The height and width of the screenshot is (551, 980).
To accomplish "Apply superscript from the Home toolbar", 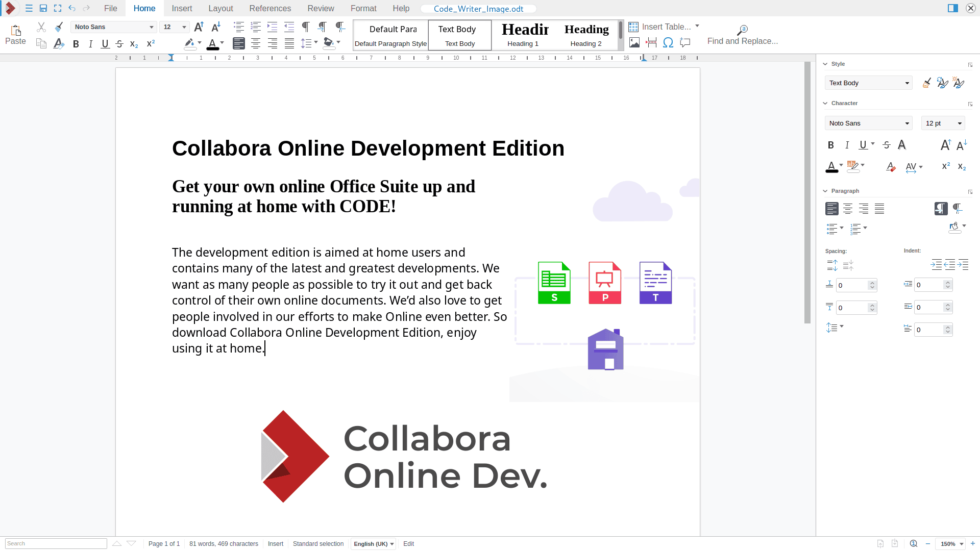I will coord(151,44).
